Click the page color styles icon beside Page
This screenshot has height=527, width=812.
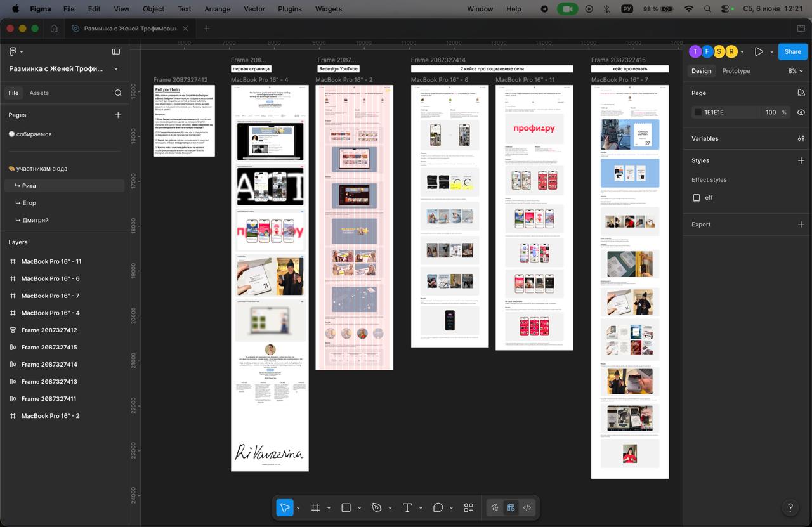(x=801, y=93)
